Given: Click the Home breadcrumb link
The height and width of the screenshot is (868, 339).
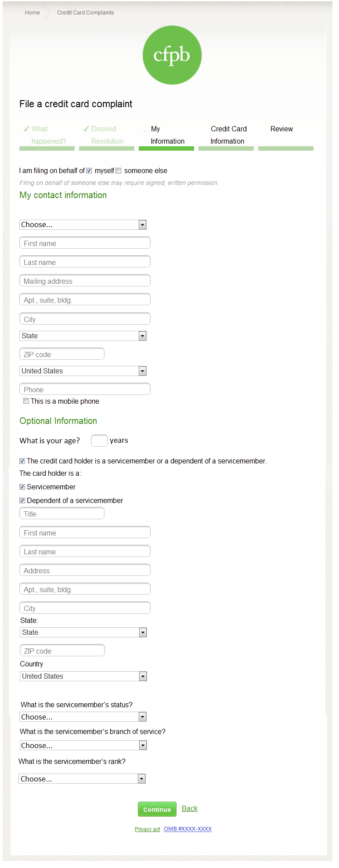Looking at the screenshot, I should click(x=32, y=13).
